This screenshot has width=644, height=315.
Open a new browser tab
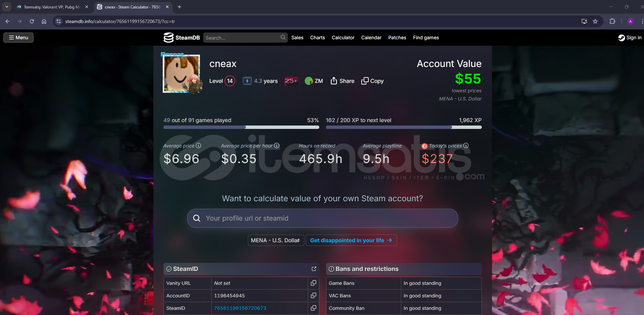(179, 7)
